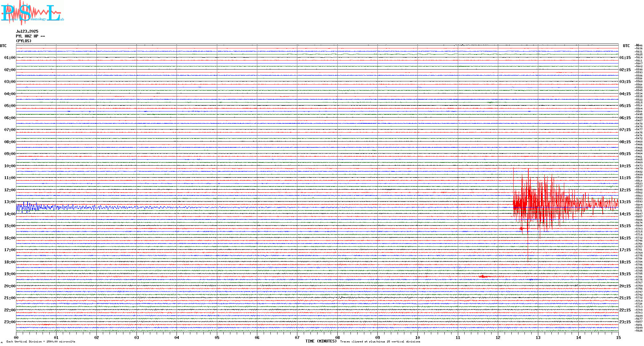Click the "08:00" hour label

tap(10, 142)
